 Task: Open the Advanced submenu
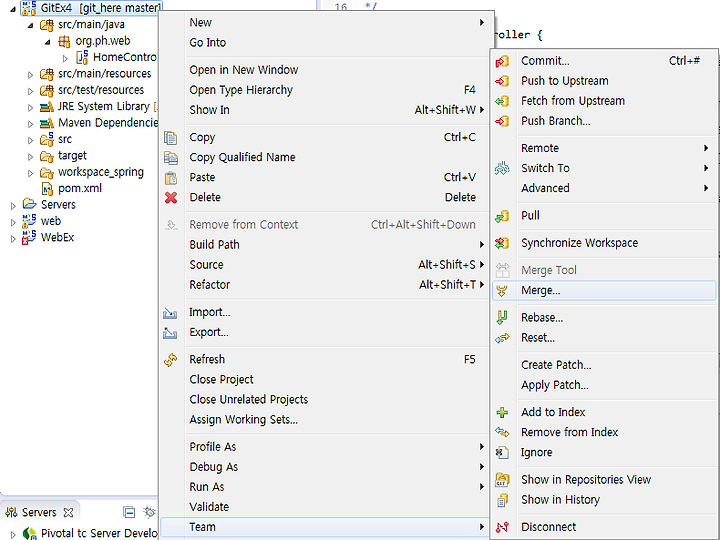coord(604,188)
